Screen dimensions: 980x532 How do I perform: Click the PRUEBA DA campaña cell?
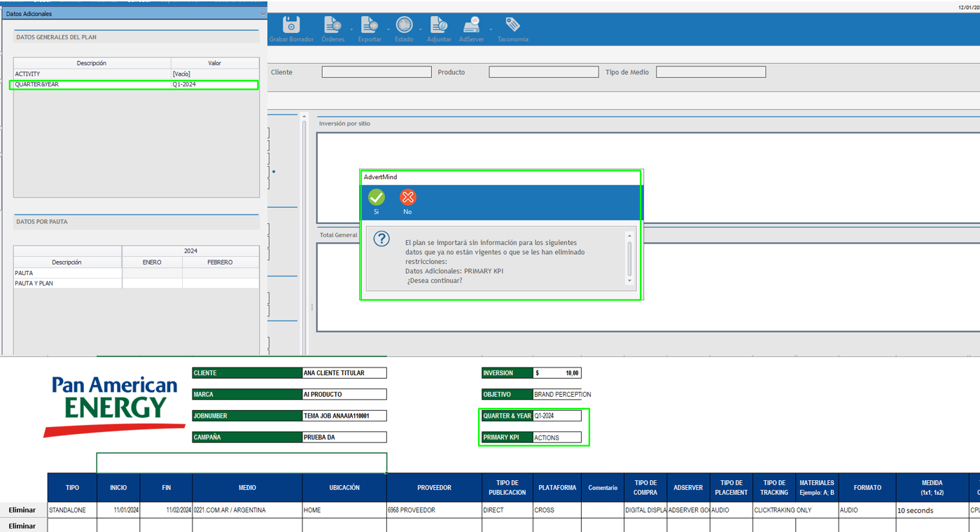point(344,437)
